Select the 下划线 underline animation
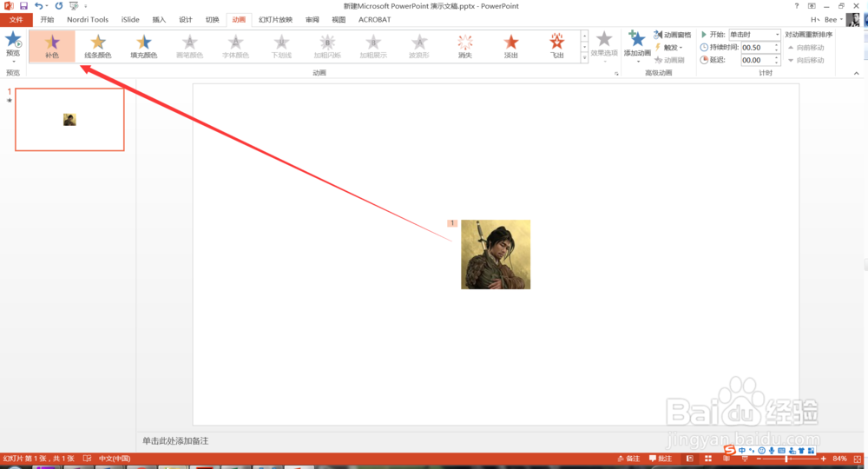The width and height of the screenshot is (868, 469). [x=282, y=45]
